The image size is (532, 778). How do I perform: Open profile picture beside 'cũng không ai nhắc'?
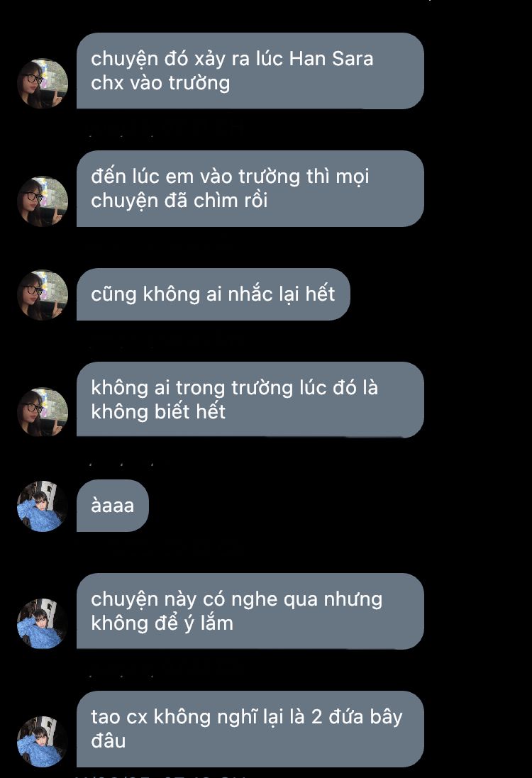(43, 295)
